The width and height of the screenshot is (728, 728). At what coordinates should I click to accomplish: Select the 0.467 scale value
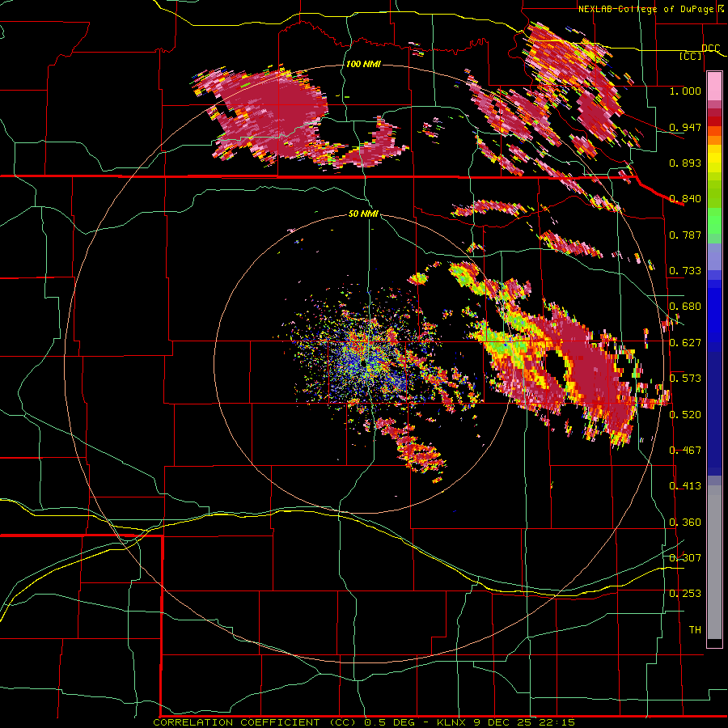pyautogui.click(x=685, y=451)
